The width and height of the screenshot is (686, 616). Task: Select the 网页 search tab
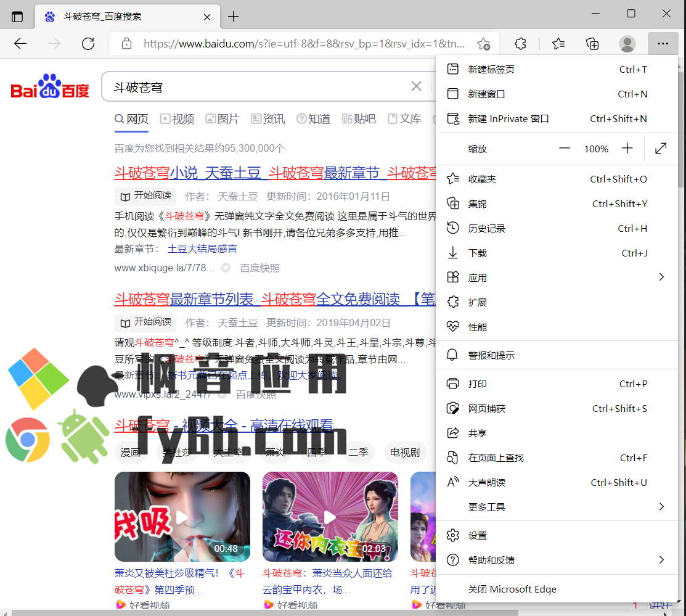coord(131,119)
